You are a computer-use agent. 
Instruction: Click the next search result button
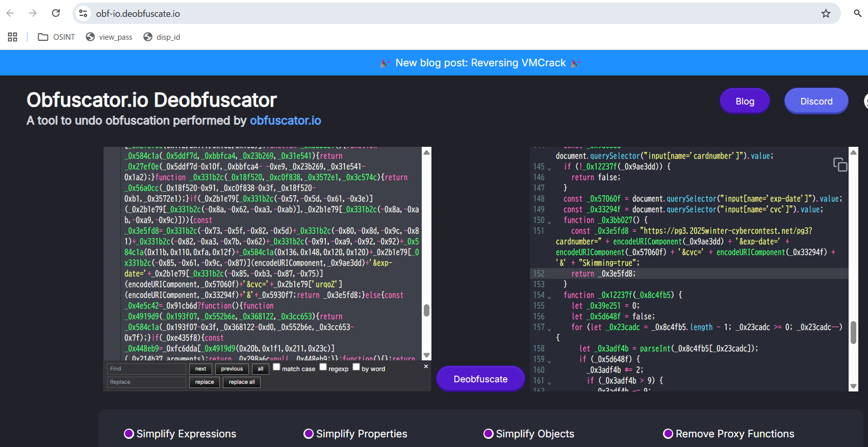click(x=200, y=369)
